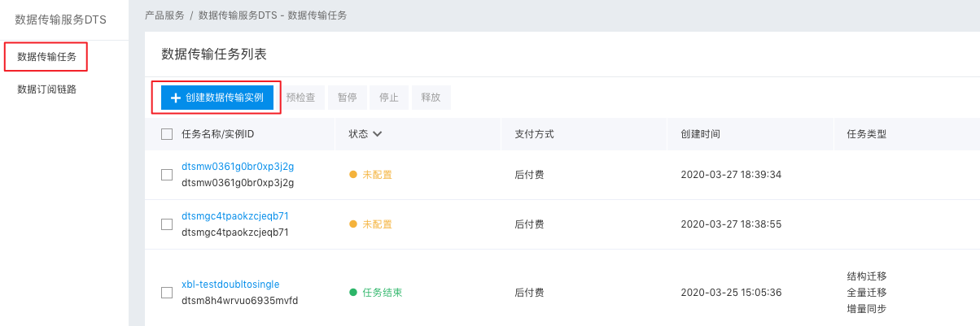This screenshot has height=326, width=980.
Task: Select all tasks with header checkbox
Action: pyautogui.click(x=167, y=133)
